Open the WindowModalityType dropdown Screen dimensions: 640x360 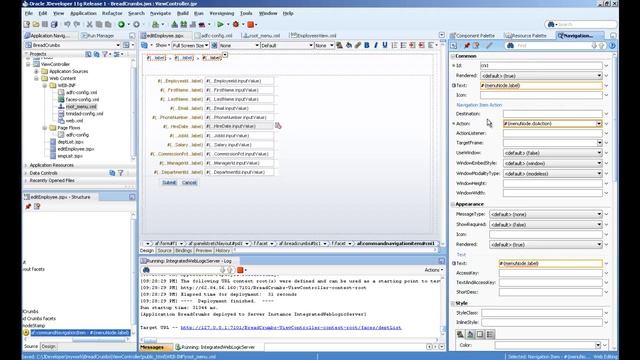(552, 173)
